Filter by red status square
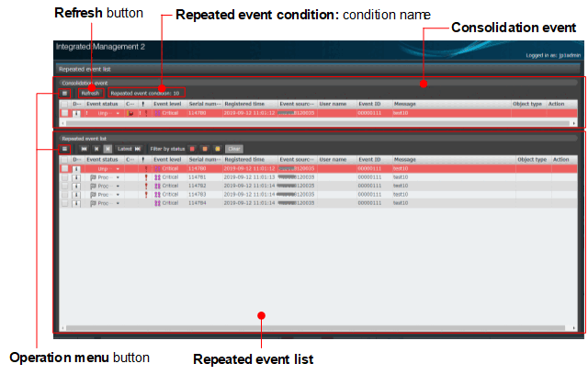This screenshot has height=375, width=588. [192, 149]
